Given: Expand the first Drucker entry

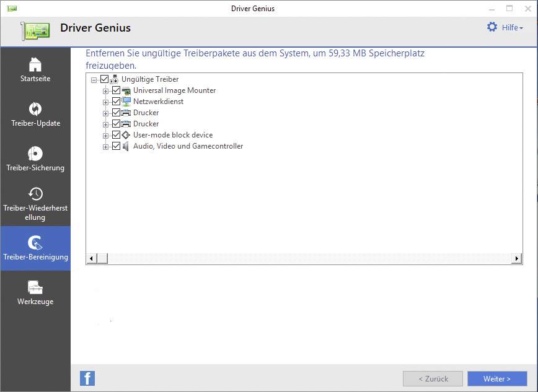Looking at the screenshot, I should [x=106, y=113].
